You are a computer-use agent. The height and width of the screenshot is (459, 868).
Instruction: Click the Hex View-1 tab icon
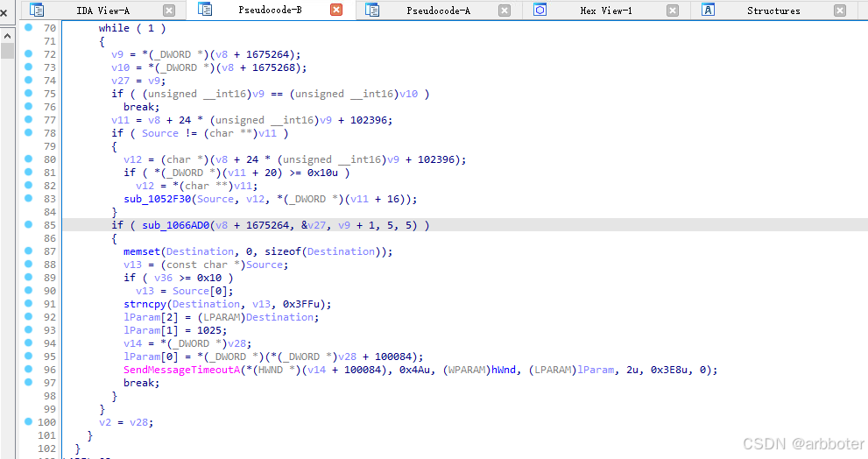point(540,10)
